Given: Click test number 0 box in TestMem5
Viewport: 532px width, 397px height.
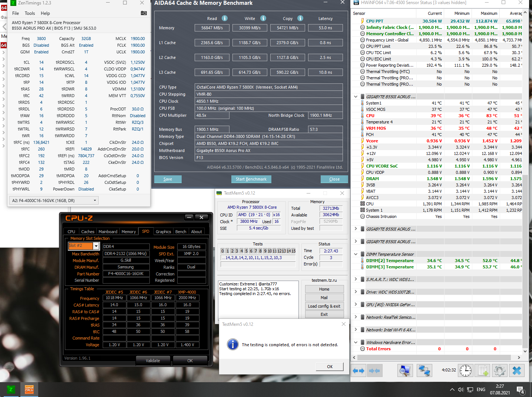Looking at the screenshot, I should pyautogui.click(x=223, y=251).
